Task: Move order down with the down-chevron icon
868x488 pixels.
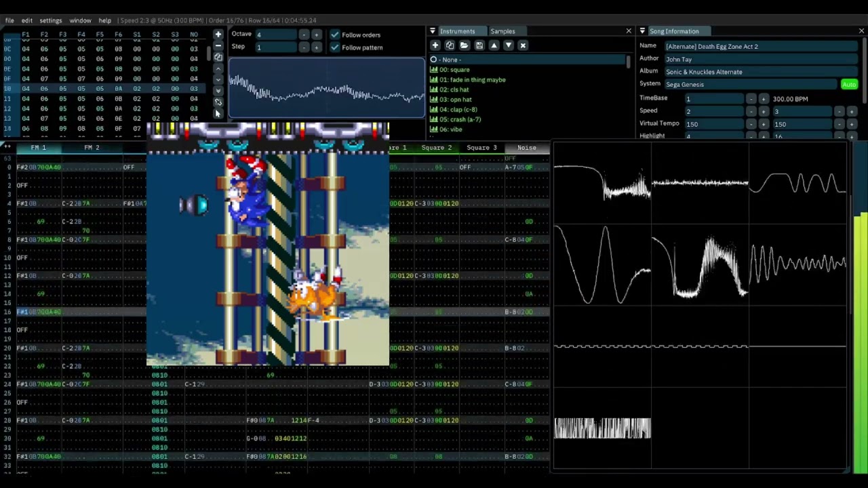Action: [x=218, y=80]
